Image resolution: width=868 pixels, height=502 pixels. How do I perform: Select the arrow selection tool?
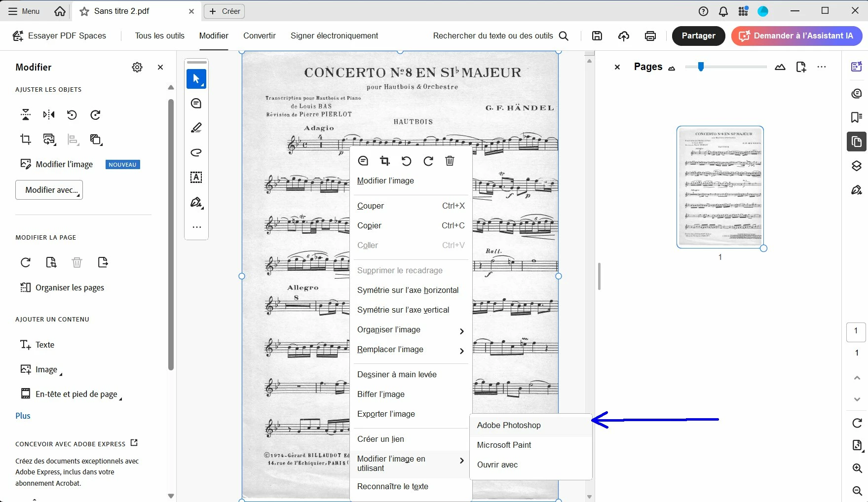[x=196, y=79]
